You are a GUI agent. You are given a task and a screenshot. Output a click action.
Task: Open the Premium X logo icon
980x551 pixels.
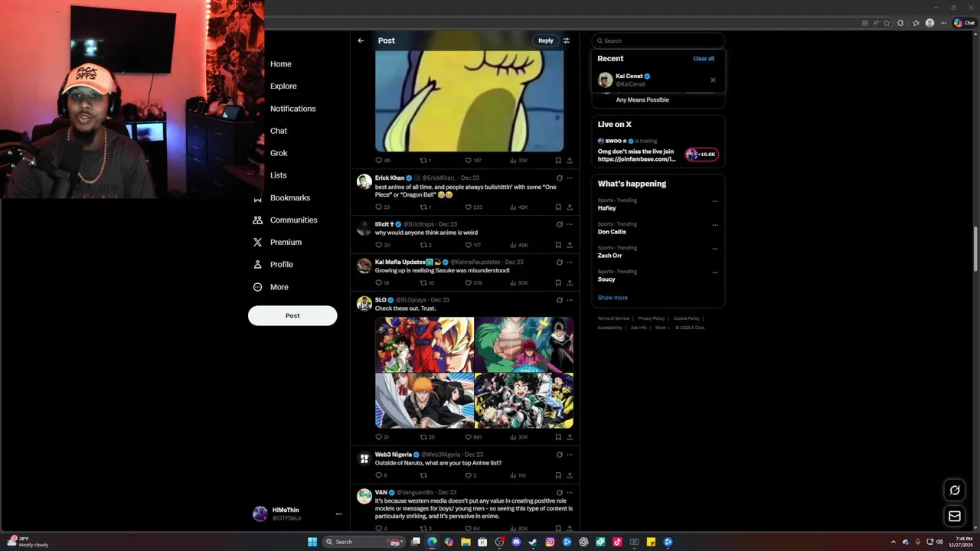[257, 242]
